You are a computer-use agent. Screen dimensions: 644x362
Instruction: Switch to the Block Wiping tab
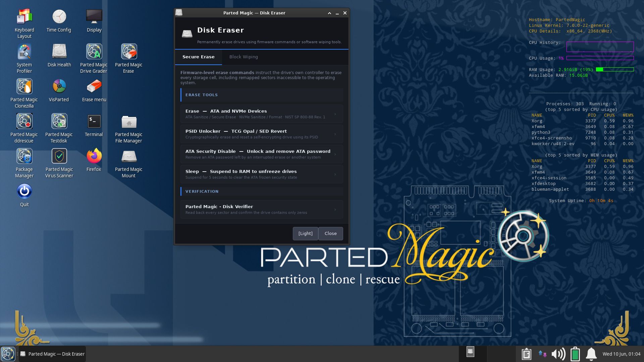tap(244, 57)
